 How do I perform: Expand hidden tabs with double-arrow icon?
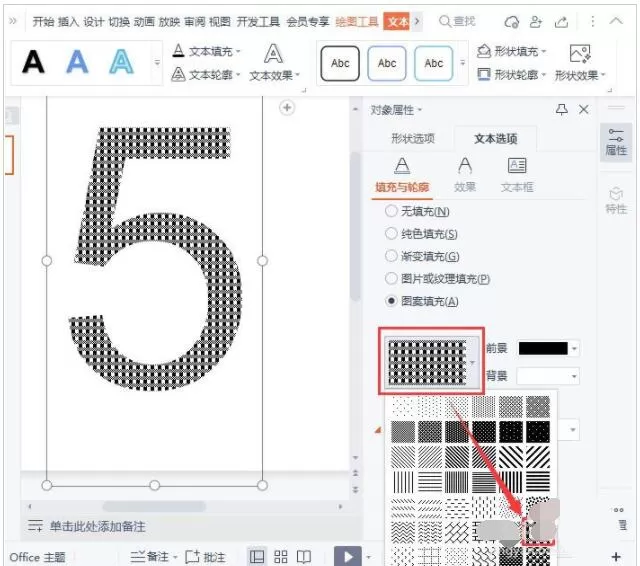point(13,20)
